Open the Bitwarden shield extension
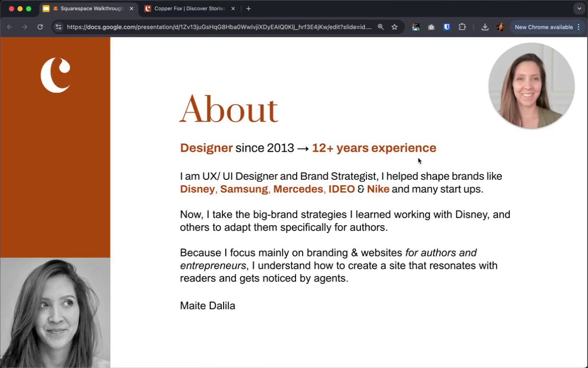The height and width of the screenshot is (368, 588). pos(447,27)
